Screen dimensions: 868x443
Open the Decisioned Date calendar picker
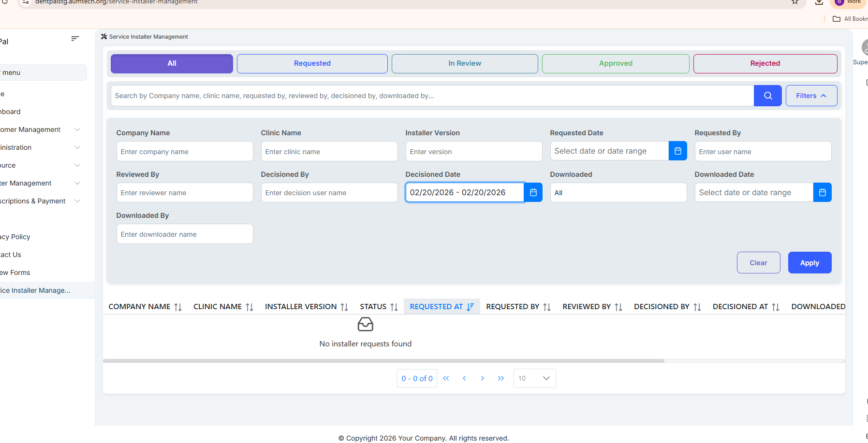click(533, 192)
